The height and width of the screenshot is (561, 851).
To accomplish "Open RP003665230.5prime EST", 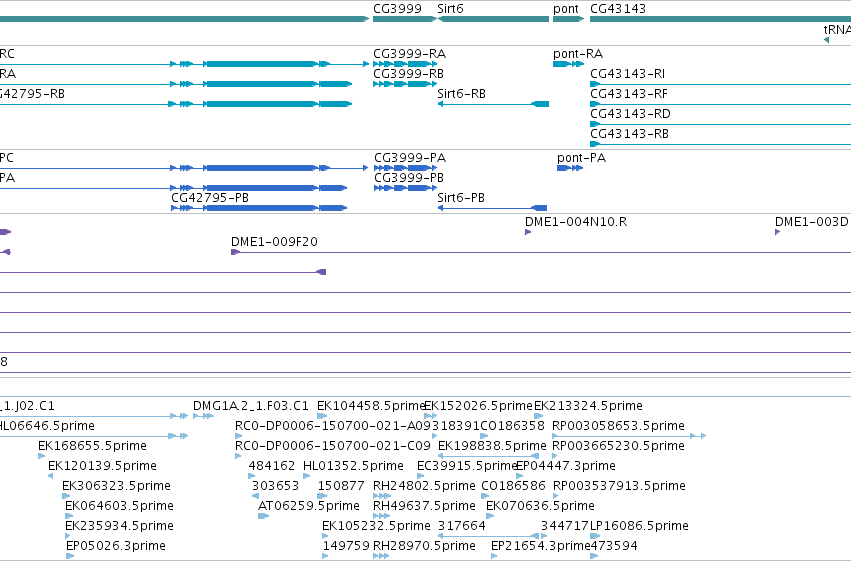I will point(618,446).
